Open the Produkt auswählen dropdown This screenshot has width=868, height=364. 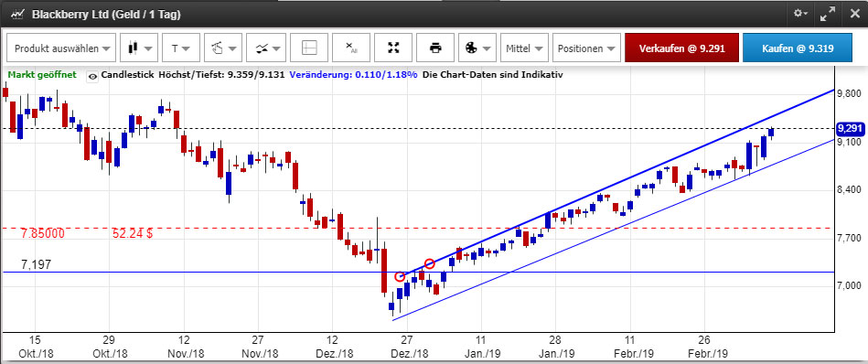point(61,48)
